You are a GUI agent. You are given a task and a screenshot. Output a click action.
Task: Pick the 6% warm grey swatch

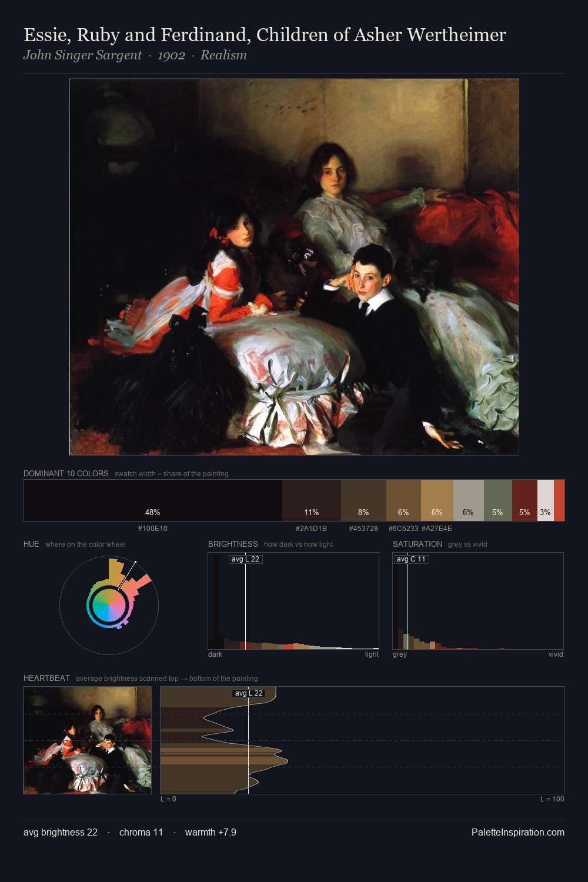[468, 500]
